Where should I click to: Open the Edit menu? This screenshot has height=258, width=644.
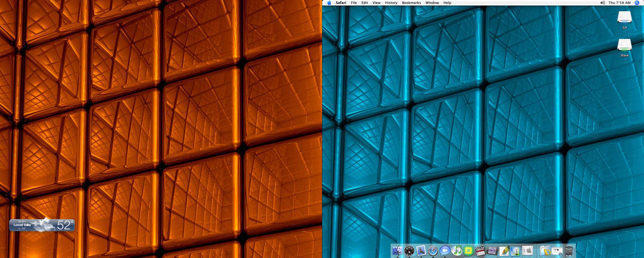(x=365, y=3)
